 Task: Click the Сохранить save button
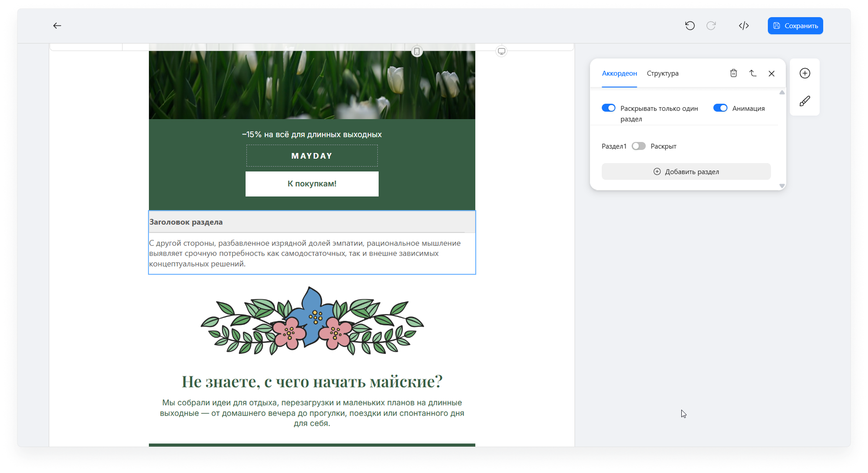coord(795,25)
